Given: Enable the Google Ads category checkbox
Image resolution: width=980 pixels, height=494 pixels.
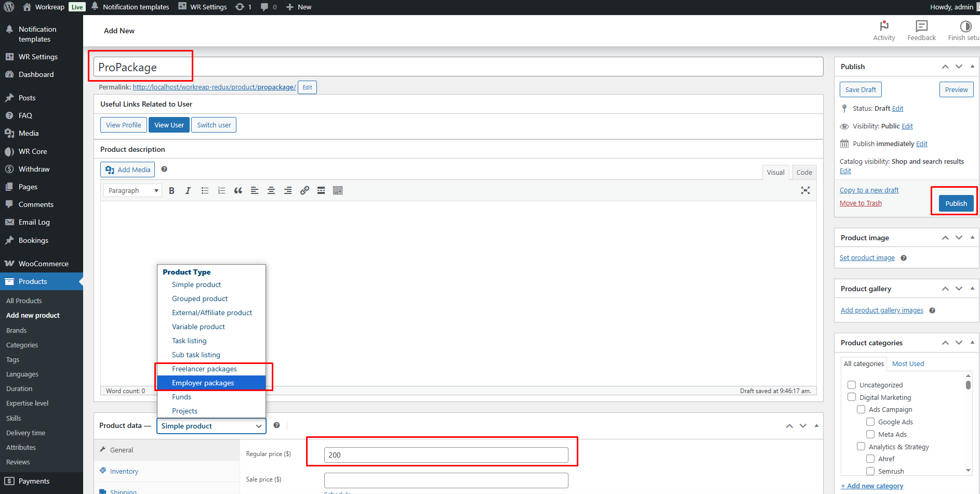Looking at the screenshot, I should 870,422.
